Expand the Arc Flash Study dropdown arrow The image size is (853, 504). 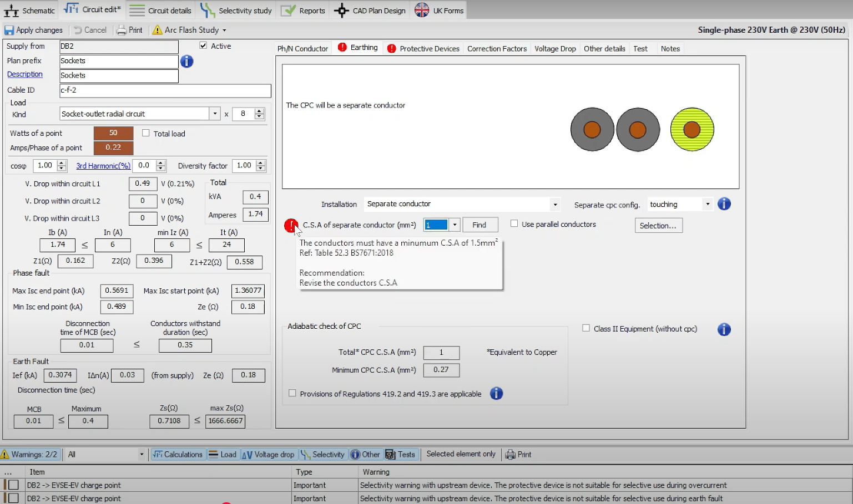[x=224, y=30]
